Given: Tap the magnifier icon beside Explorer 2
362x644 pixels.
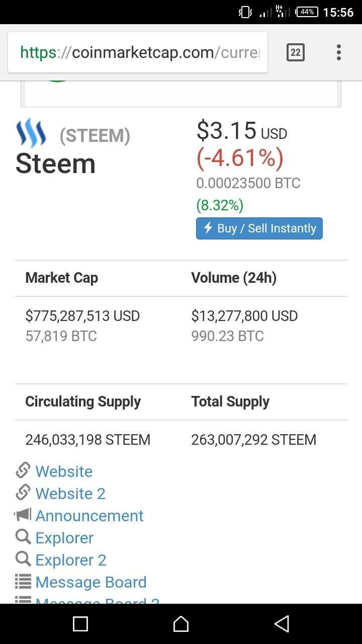Looking at the screenshot, I should (x=23, y=559).
